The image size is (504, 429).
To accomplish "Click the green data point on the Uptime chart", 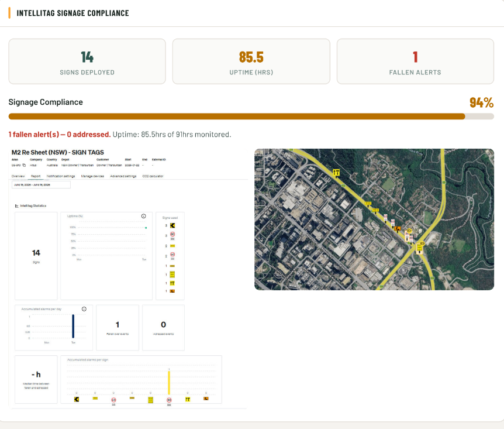I will point(146,228).
